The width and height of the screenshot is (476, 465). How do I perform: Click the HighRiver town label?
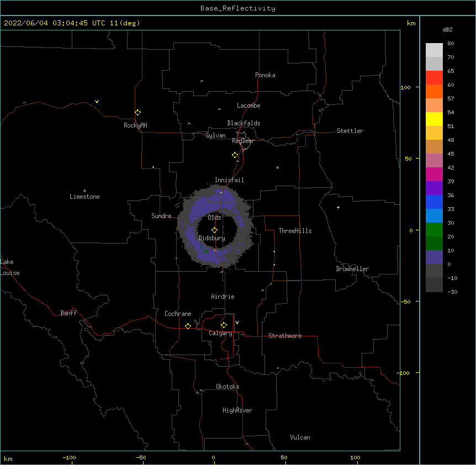point(237,410)
